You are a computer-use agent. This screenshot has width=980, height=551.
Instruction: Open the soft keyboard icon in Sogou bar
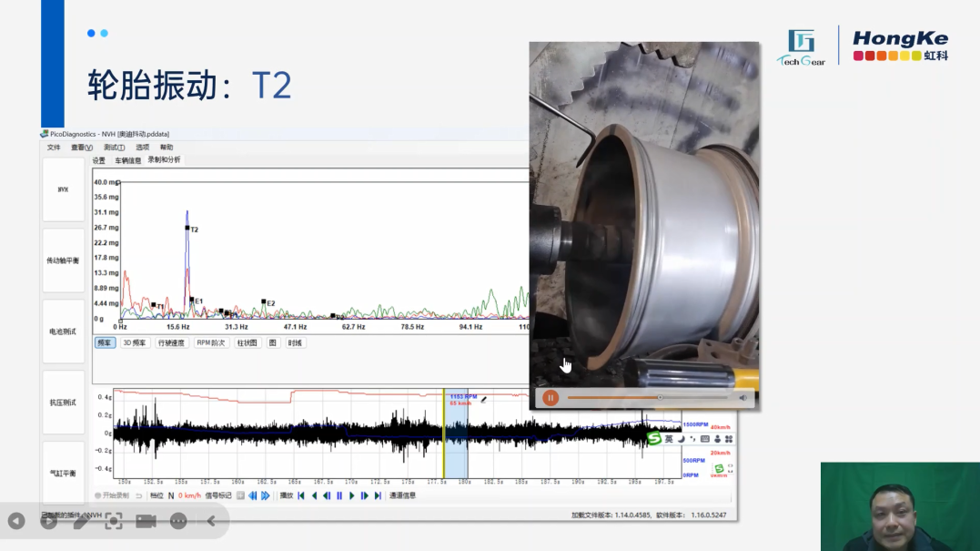tap(705, 439)
